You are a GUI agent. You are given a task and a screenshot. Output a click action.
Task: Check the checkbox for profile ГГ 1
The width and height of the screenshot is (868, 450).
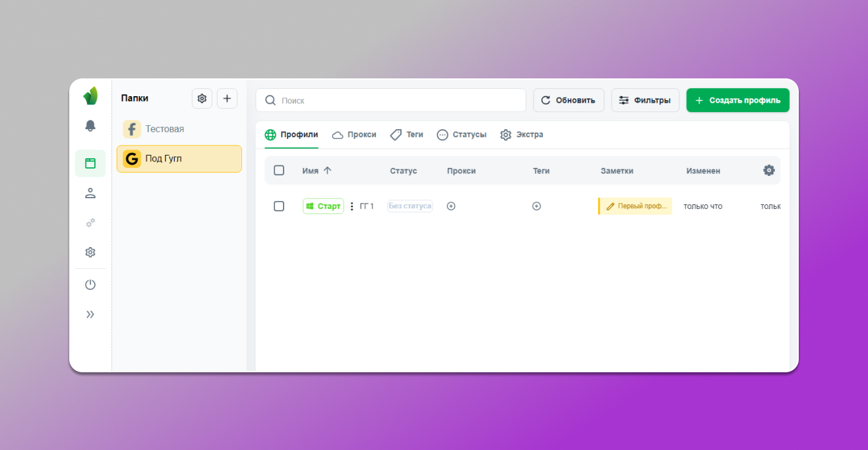[279, 206]
